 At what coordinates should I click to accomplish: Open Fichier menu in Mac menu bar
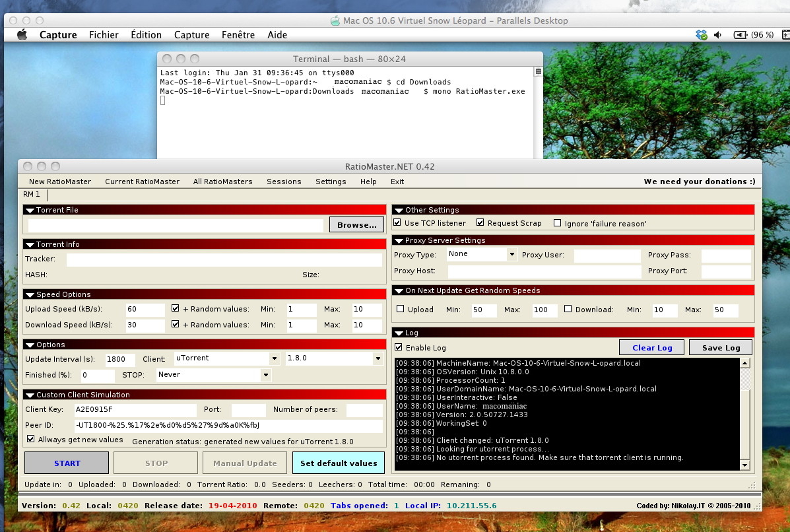click(x=103, y=35)
